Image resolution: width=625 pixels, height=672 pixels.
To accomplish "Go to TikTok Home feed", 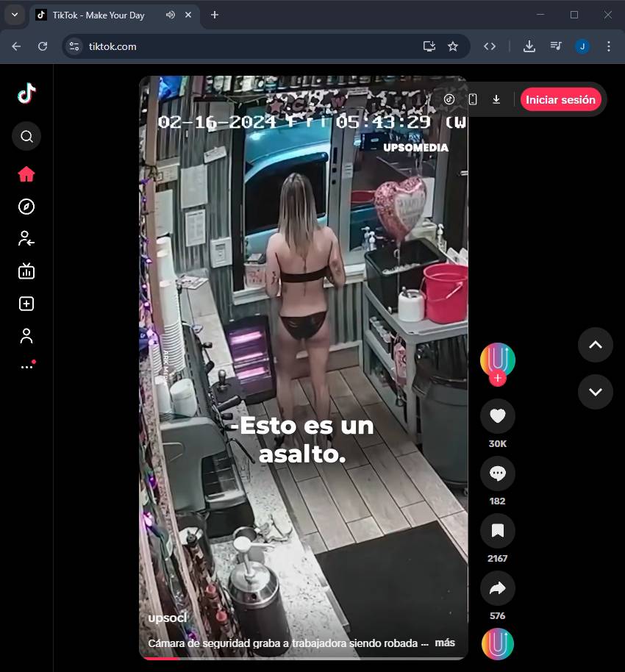I will [x=26, y=174].
